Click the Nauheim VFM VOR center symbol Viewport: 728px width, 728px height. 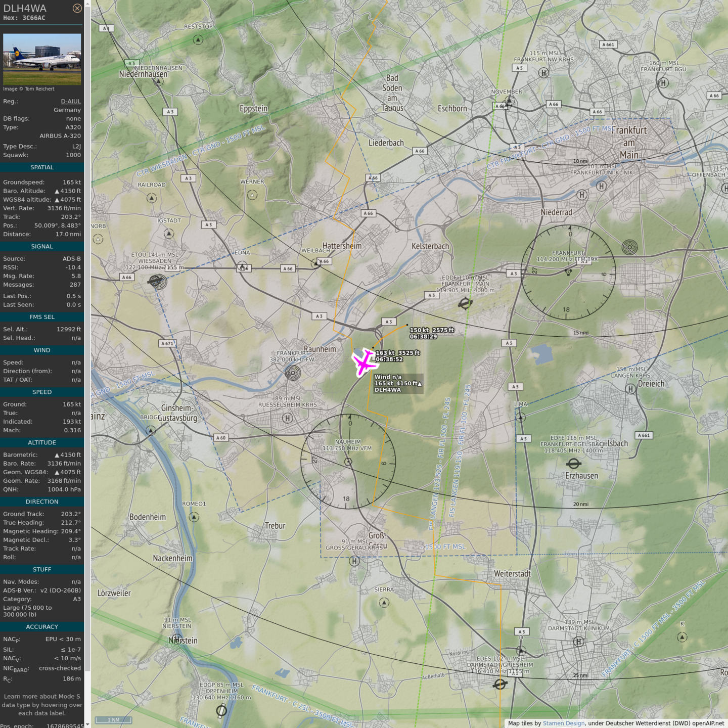click(x=348, y=462)
